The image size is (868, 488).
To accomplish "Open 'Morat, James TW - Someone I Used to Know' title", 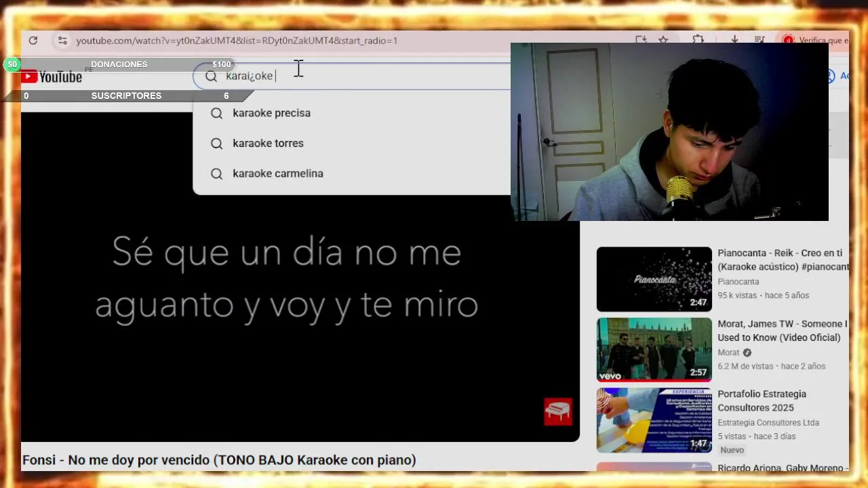I will [x=783, y=331].
